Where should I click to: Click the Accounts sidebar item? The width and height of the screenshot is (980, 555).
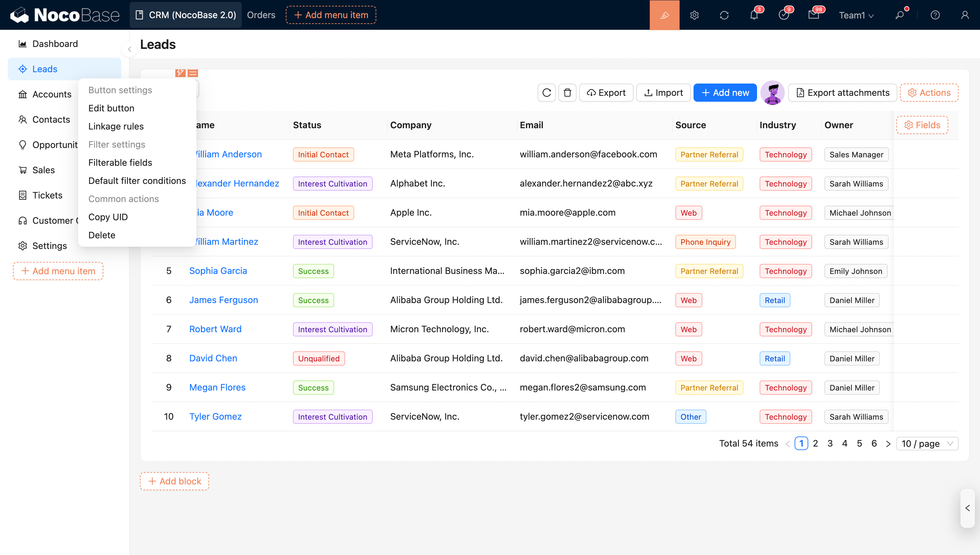52,94
